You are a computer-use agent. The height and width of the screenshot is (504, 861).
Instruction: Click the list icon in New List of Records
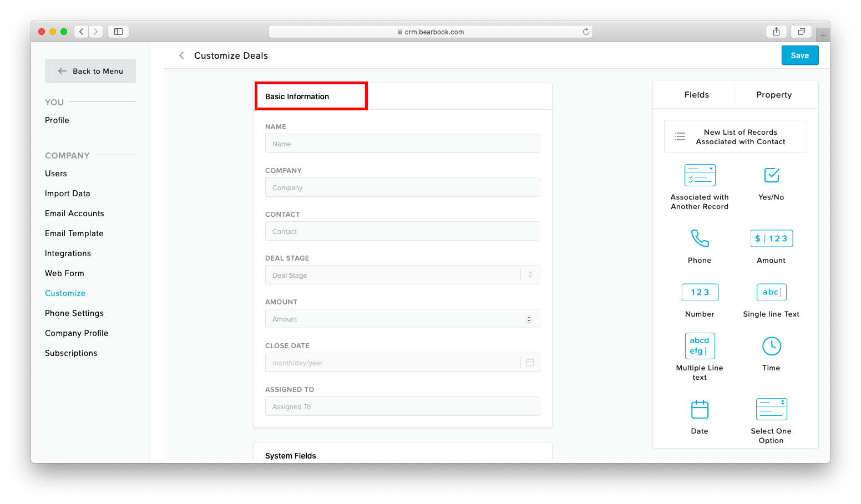pyautogui.click(x=680, y=136)
